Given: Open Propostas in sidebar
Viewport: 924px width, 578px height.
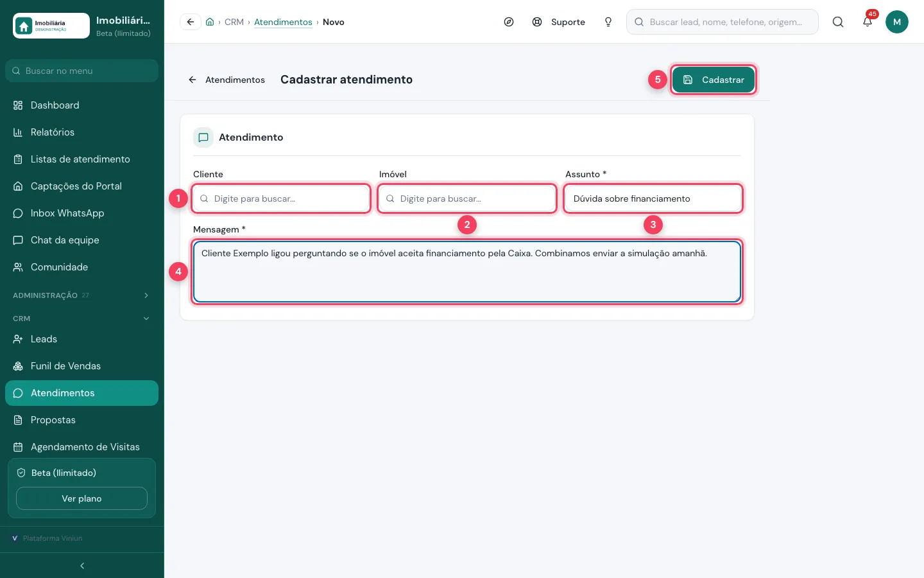Looking at the screenshot, I should point(81,420).
